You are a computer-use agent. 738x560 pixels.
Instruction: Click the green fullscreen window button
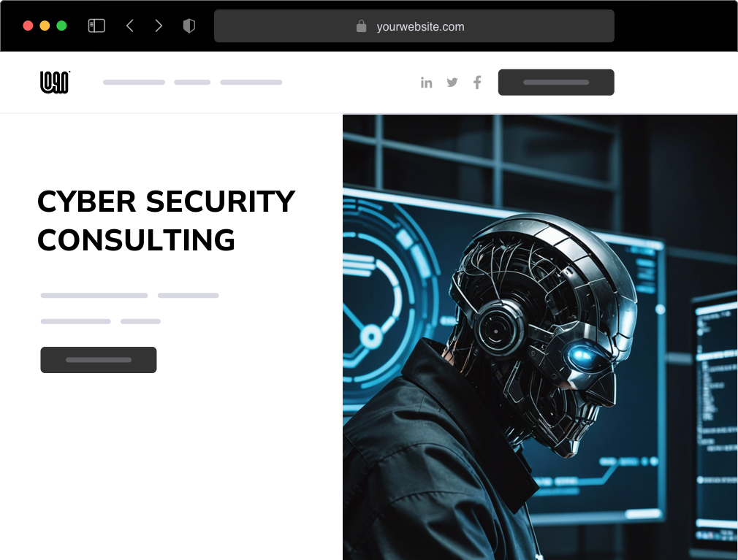click(61, 26)
